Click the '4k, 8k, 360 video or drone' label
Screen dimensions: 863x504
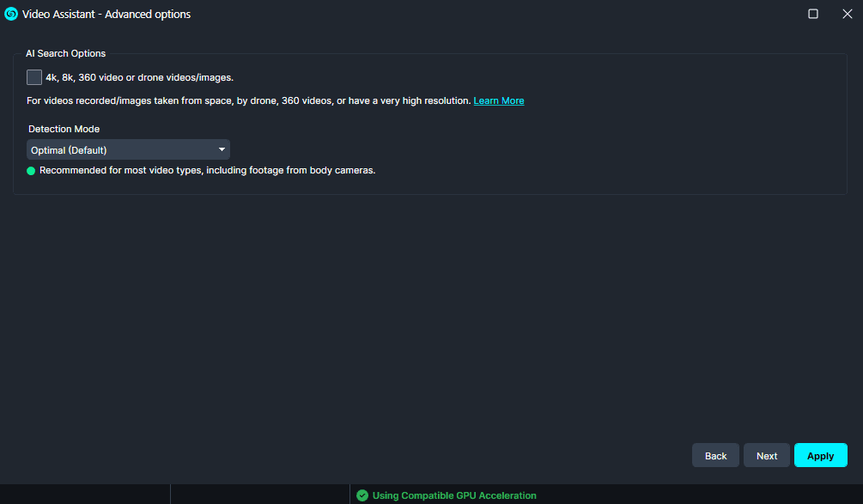[x=140, y=77]
